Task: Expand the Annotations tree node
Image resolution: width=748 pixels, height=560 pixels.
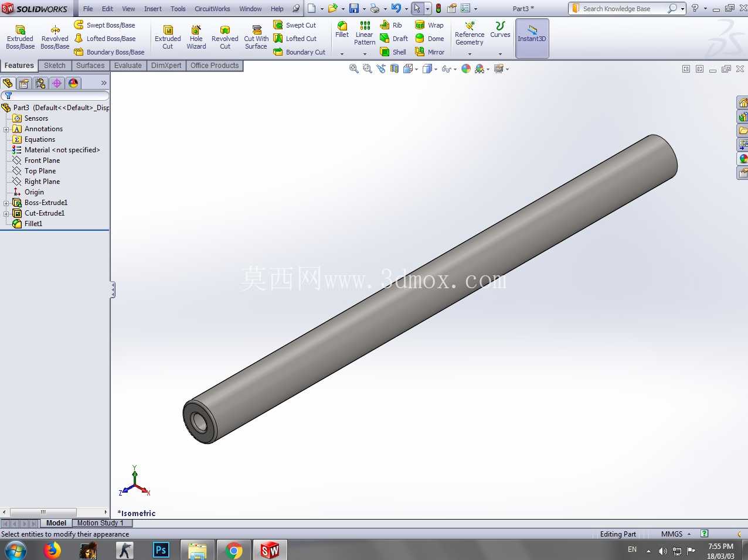Action: pos(6,129)
